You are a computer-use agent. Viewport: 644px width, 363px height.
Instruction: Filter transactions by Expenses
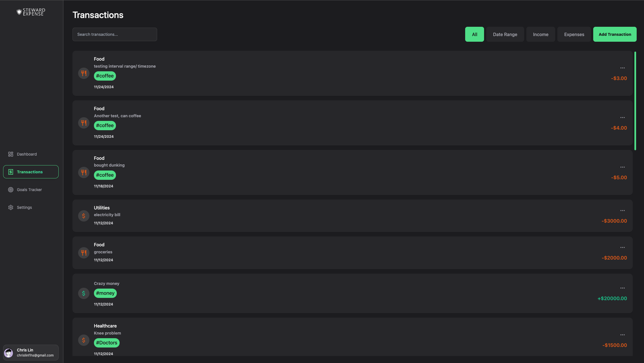pos(574,34)
